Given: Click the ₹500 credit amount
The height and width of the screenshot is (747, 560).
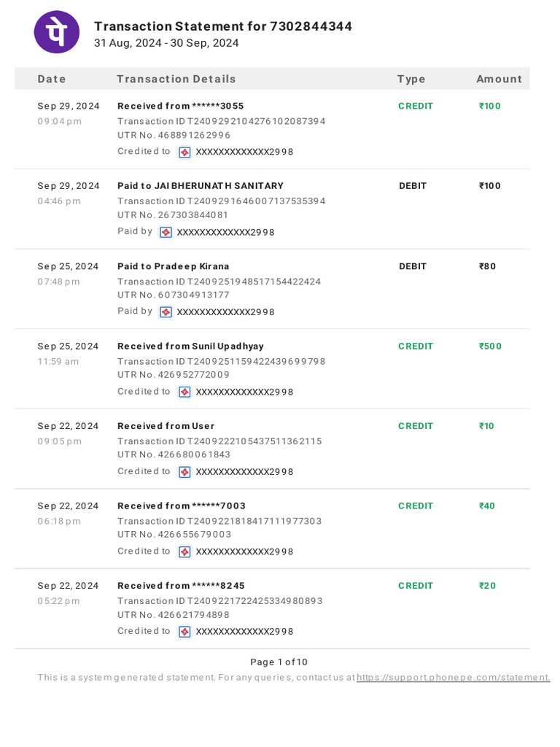Looking at the screenshot, I should (490, 347).
